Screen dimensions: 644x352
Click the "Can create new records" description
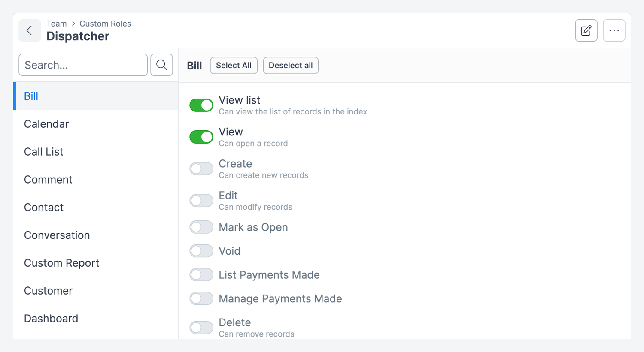click(x=263, y=175)
